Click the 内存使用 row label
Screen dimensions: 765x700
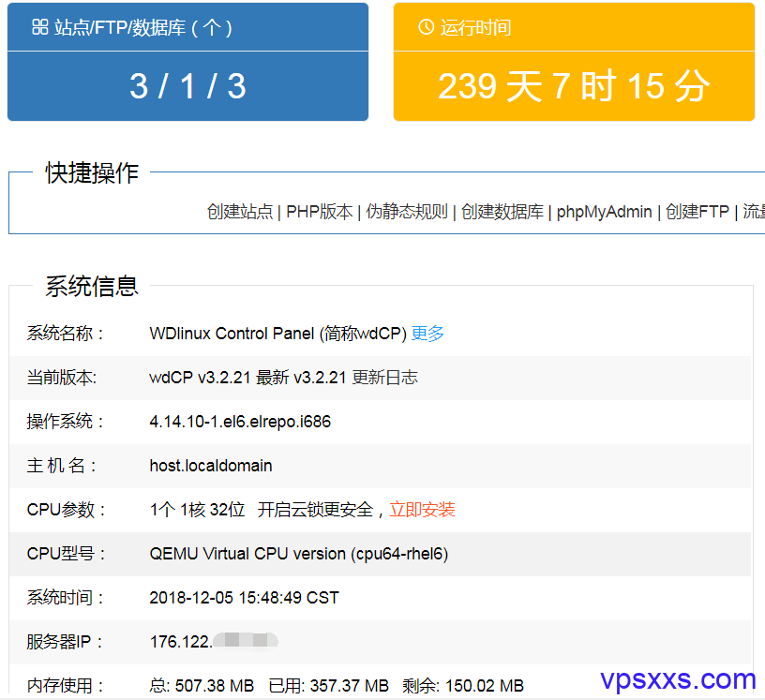(65, 686)
